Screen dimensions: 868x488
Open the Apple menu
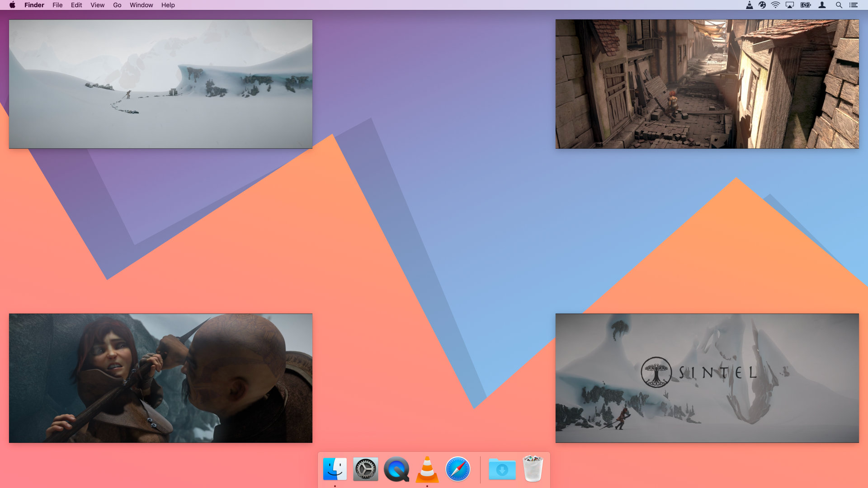pos(12,5)
